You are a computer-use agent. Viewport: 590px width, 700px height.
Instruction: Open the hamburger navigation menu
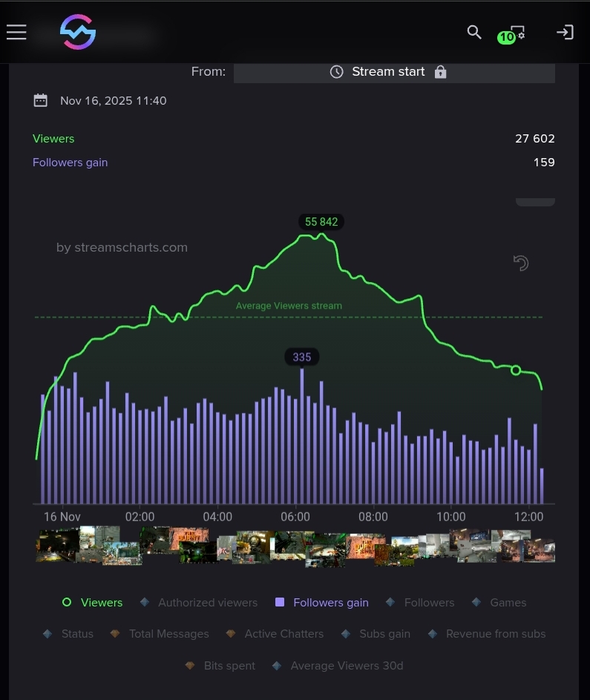(x=16, y=32)
